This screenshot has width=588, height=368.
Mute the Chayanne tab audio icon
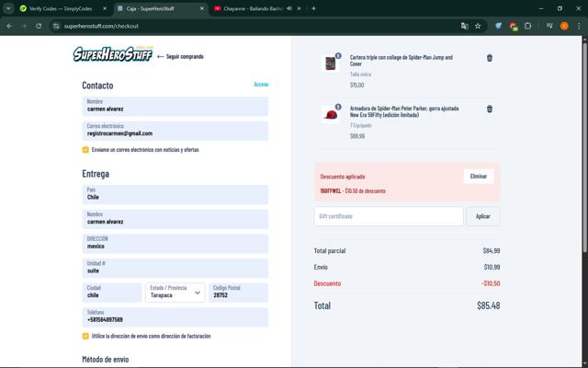(x=289, y=8)
